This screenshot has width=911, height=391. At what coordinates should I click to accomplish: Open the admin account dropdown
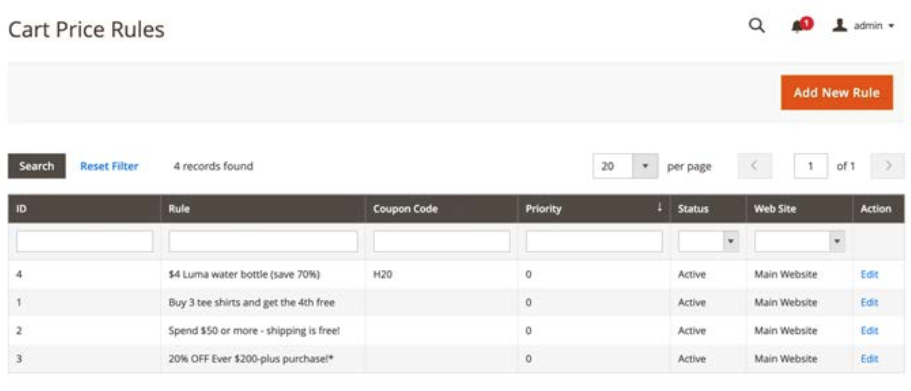864,26
